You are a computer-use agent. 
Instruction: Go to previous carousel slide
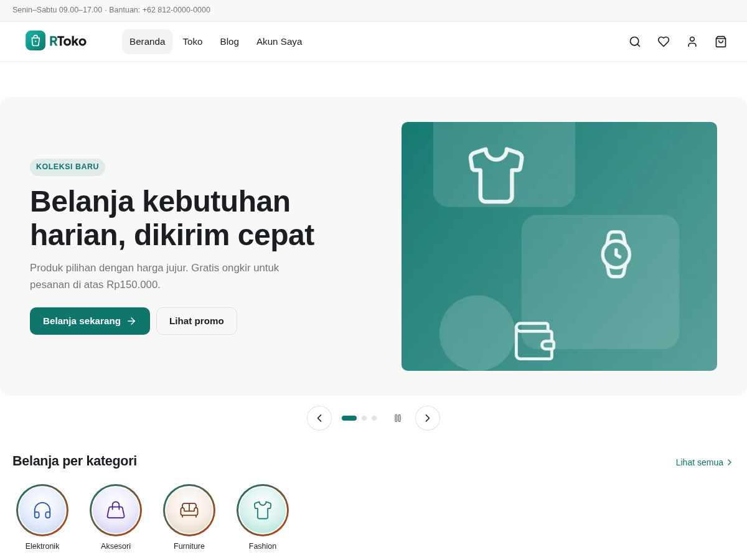[319, 418]
